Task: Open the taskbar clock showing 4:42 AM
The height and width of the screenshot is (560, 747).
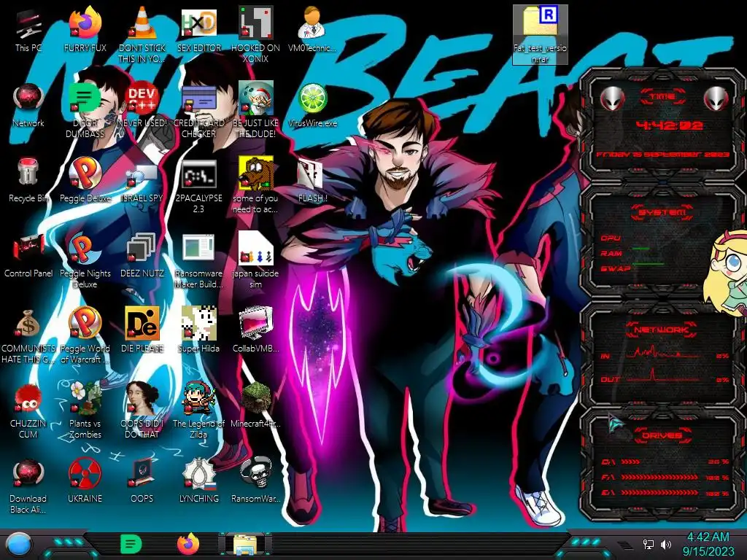Action: pos(708,544)
